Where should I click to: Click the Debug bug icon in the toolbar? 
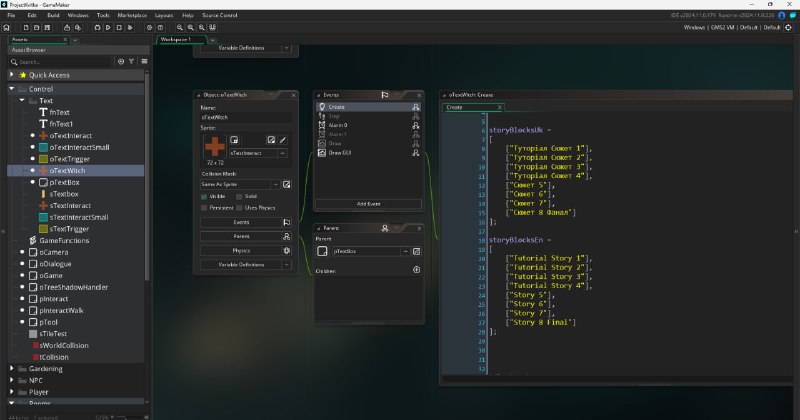pyautogui.click(x=97, y=28)
